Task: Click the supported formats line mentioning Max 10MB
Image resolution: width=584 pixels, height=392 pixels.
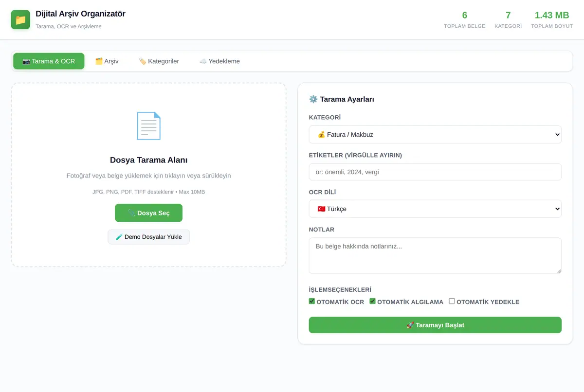Action: point(148,192)
